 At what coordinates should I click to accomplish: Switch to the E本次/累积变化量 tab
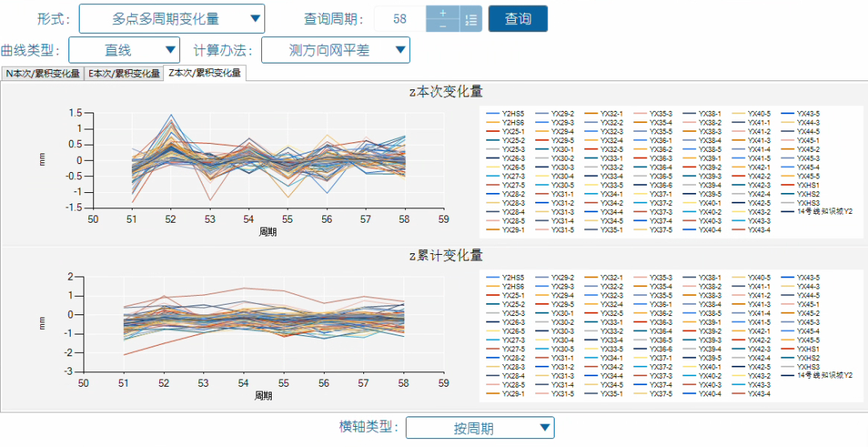tap(124, 74)
